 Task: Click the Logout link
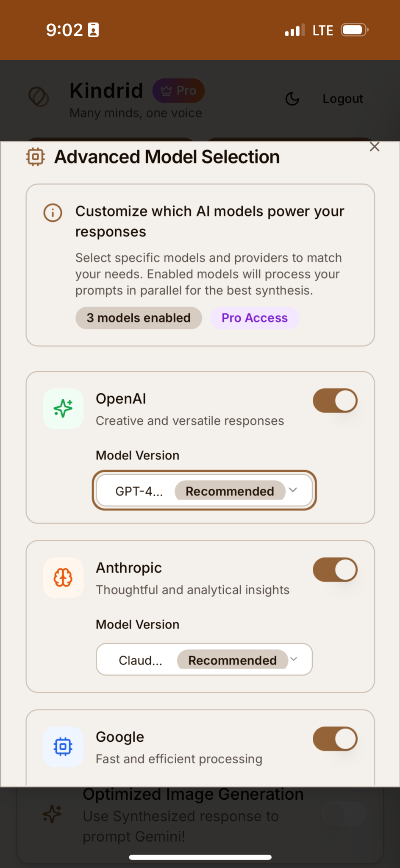click(x=343, y=99)
